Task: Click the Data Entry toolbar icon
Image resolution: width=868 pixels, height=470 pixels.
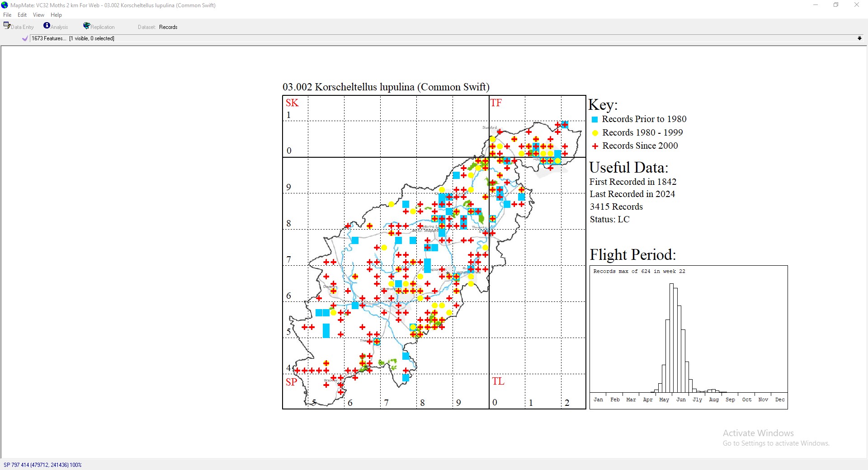Action: (7, 26)
